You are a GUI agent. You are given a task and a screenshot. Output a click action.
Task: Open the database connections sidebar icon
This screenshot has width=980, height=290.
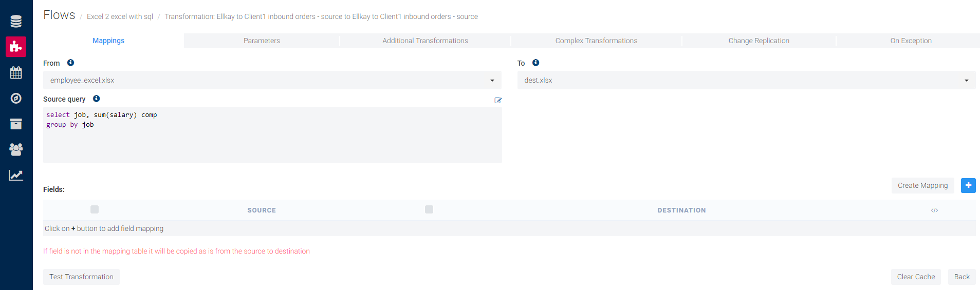point(16,21)
